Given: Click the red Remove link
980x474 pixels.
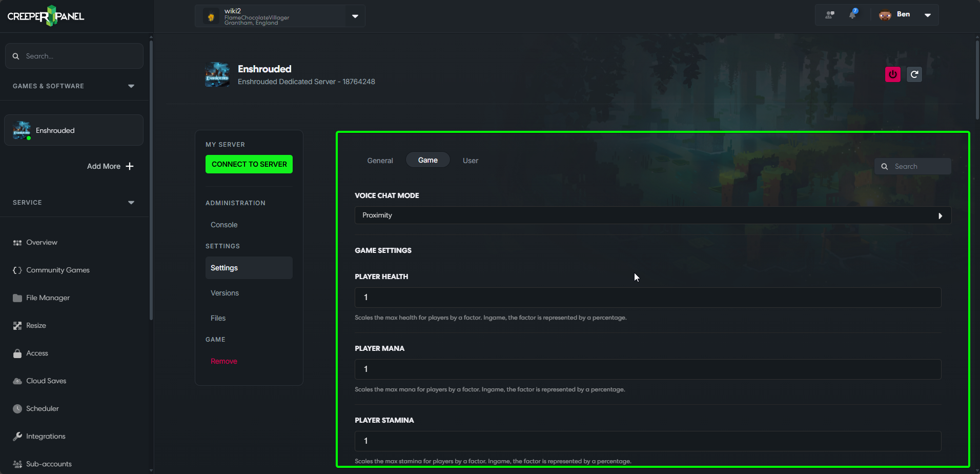Looking at the screenshot, I should (x=224, y=361).
